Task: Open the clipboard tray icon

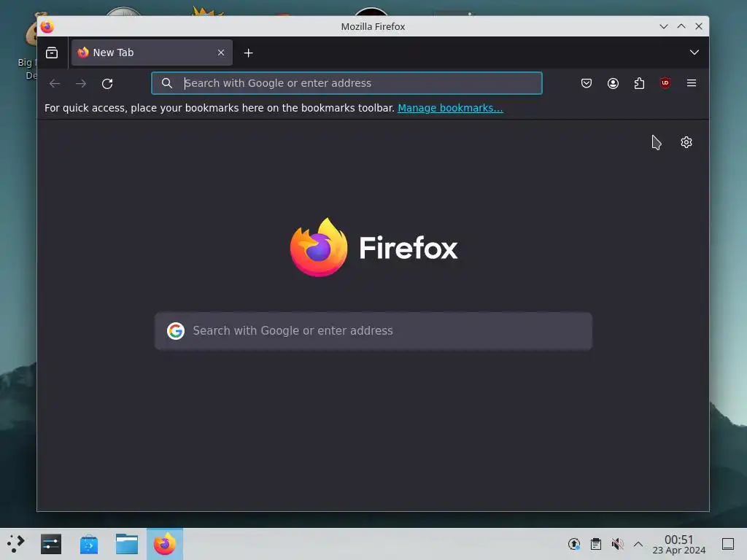Action: pos(595,544)
